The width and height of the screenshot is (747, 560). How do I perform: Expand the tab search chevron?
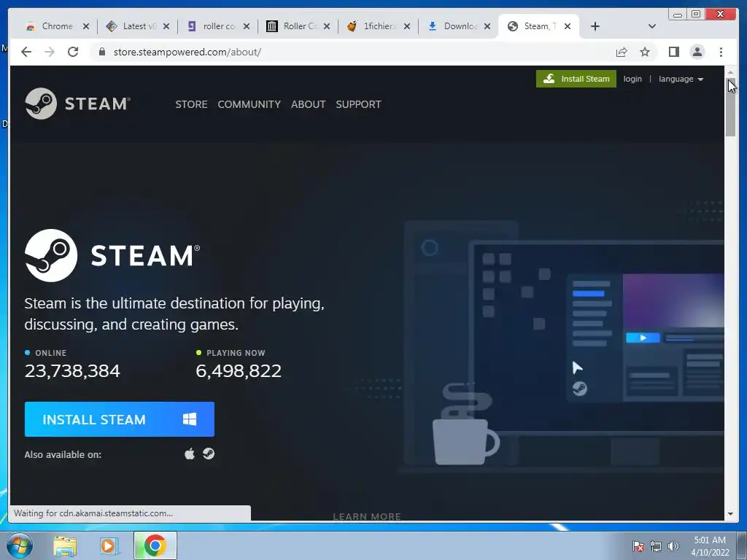pos(652,26)
